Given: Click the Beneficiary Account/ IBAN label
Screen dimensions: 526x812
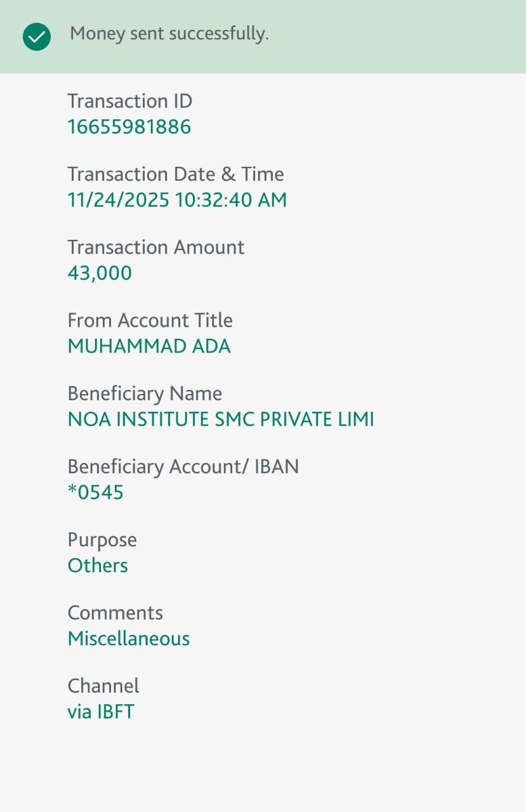Looking at the screenshot, I should pos(183,466).
